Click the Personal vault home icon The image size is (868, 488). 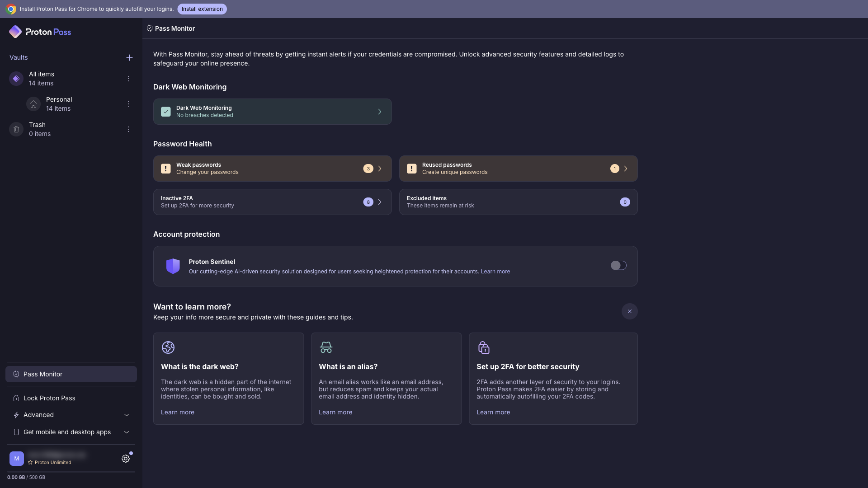(x=33, y=104)
